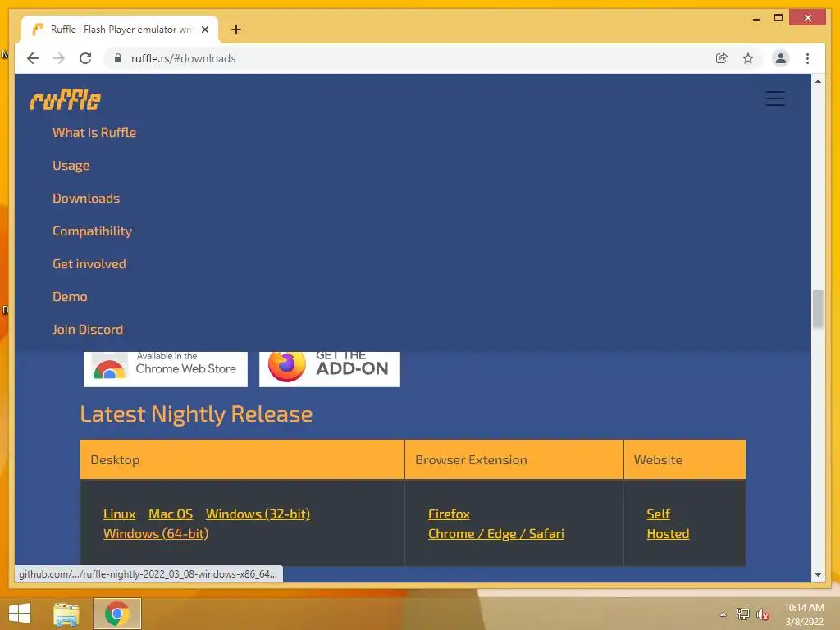Click the network tray icon
The height and width of the screenshot is (630, 840).
(x=742, y=614)
